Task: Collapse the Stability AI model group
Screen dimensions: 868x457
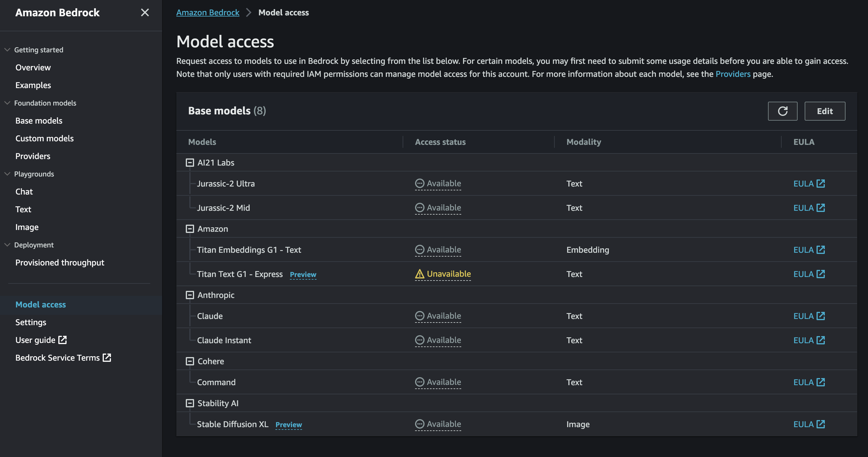Action: (190, 403)
